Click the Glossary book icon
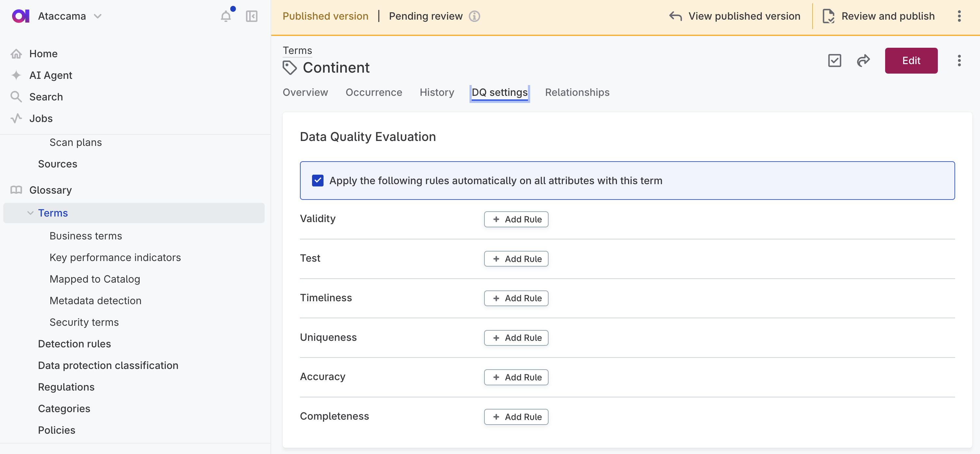This screenshot has width=980, height=454. tap(16, 189)
